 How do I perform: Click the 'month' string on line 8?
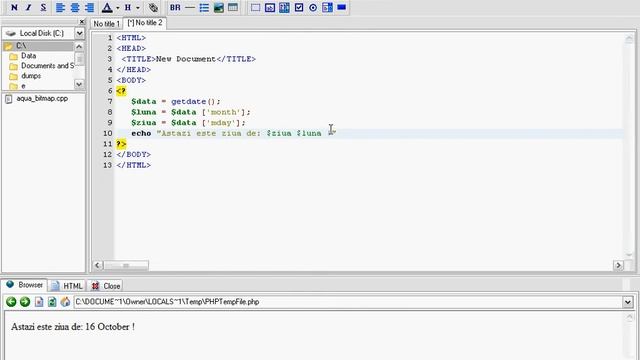pyautogui.click(x=223, y=112)
